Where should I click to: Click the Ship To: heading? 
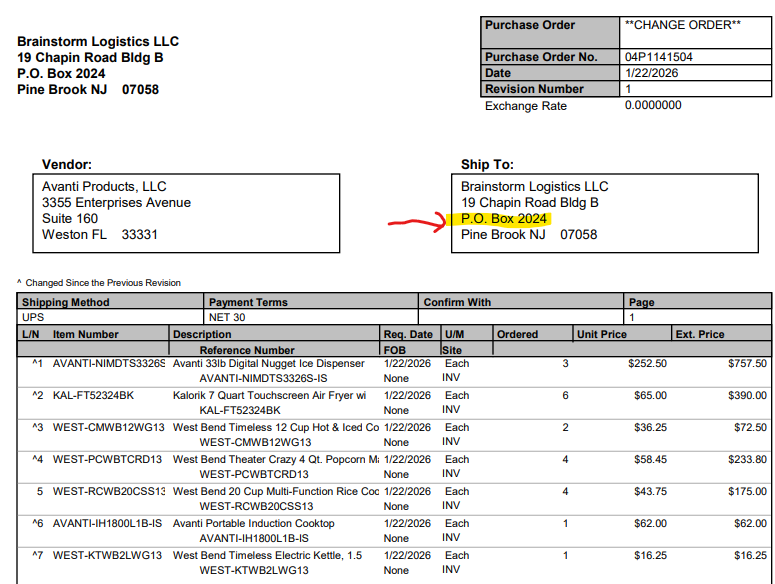click(487, 165)
